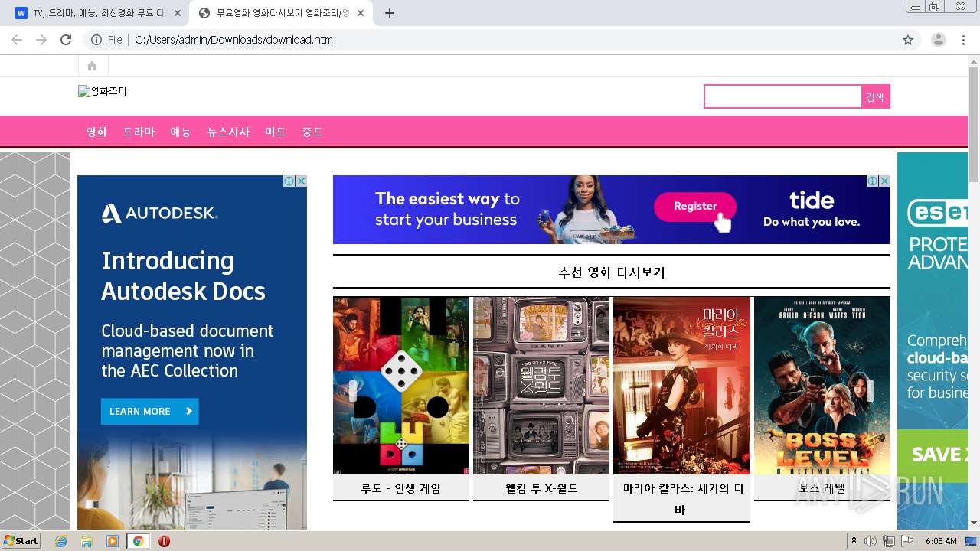Show hidden system tray icons
Viewport: 980px width, 551px height.
click(x=854, y=541)
